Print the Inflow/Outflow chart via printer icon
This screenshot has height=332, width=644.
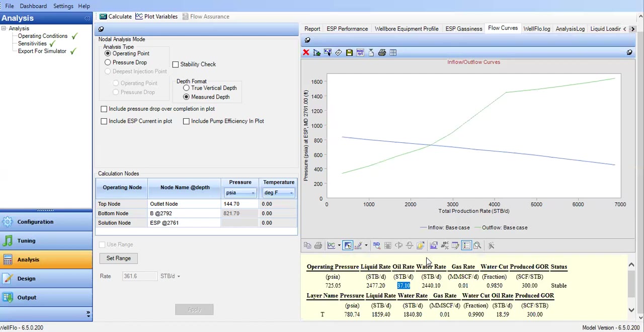[x=382, y=52]
